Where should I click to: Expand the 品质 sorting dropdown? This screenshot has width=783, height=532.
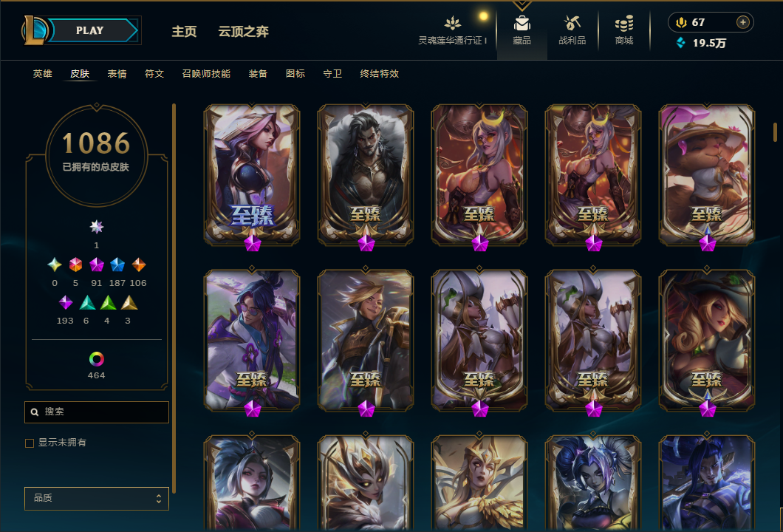click(97, 499)
